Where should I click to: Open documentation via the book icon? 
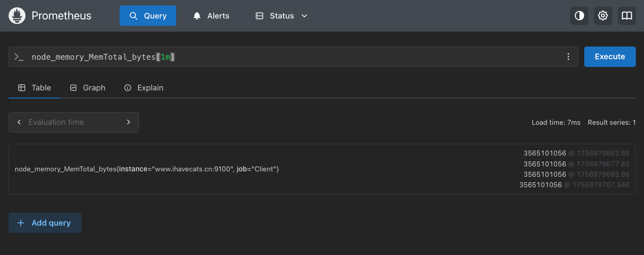627,16
